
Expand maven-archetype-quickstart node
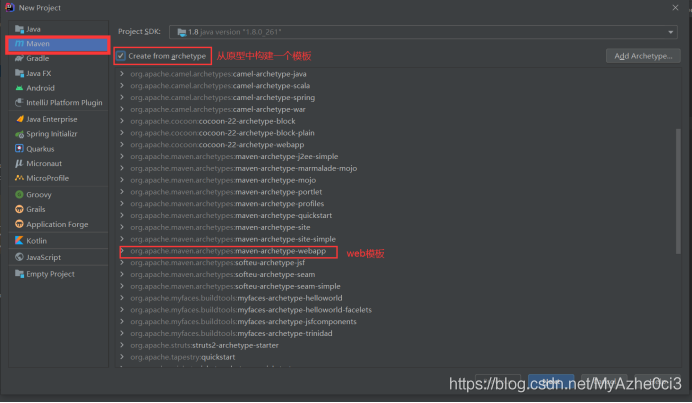(x=122, y=215)
